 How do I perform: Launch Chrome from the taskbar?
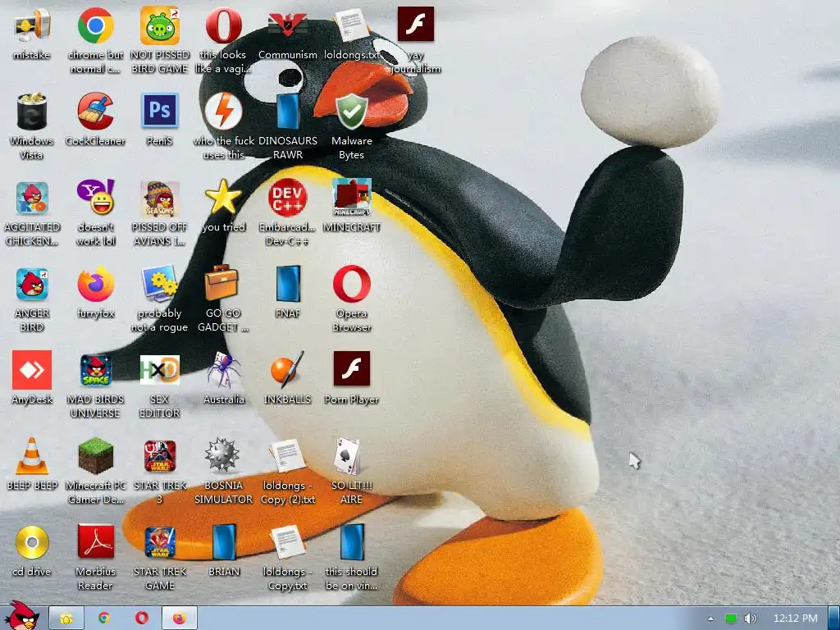click(104, 619)
